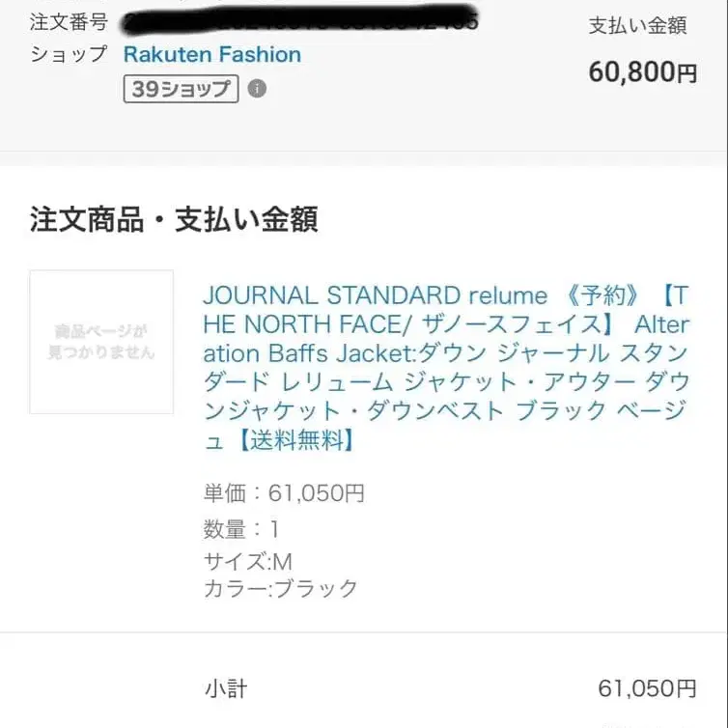Screen dimensions: 728x728
Task: Click the 60,800円 payment total
Action: (643, 72)
